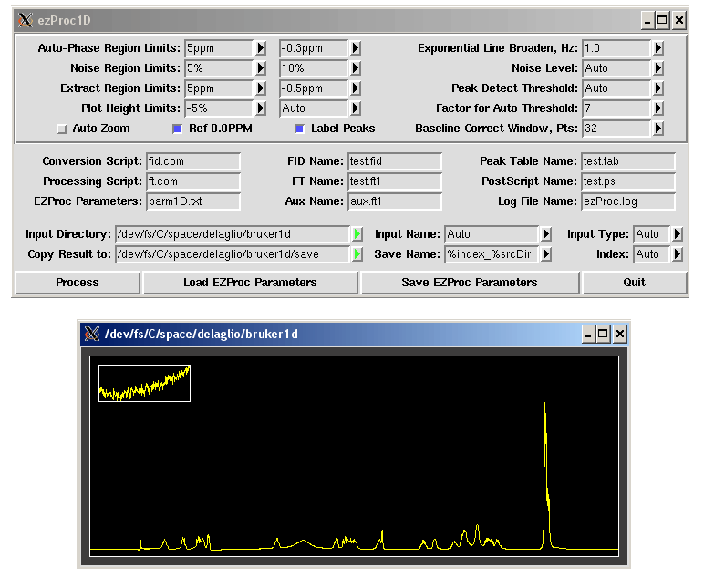Expand the Save Name dropdown arrow
The image size is (704, 588).
coord(546,254)
